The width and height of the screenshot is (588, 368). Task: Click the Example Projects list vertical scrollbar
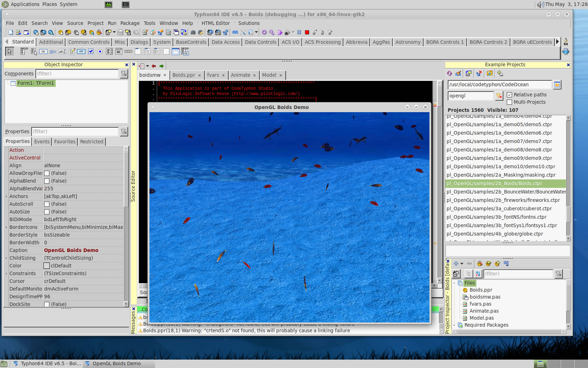tap(568, 178)
